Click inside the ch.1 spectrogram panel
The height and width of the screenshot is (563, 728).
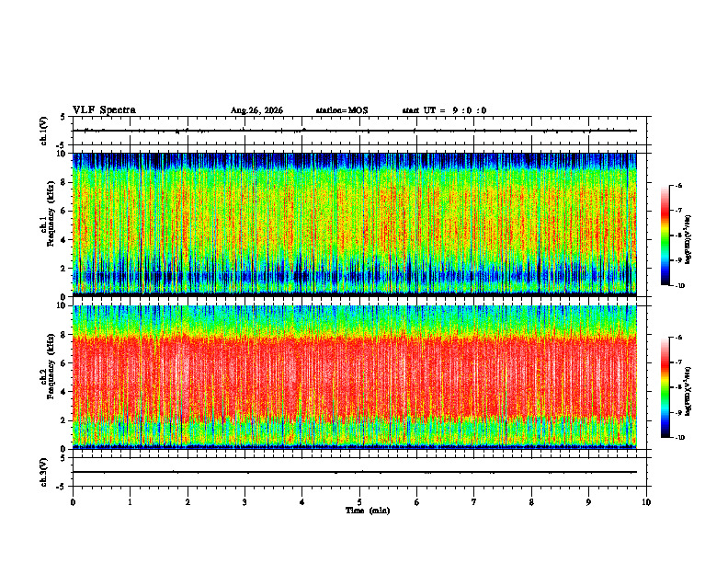pyautogui.click(x=355, y=224)
